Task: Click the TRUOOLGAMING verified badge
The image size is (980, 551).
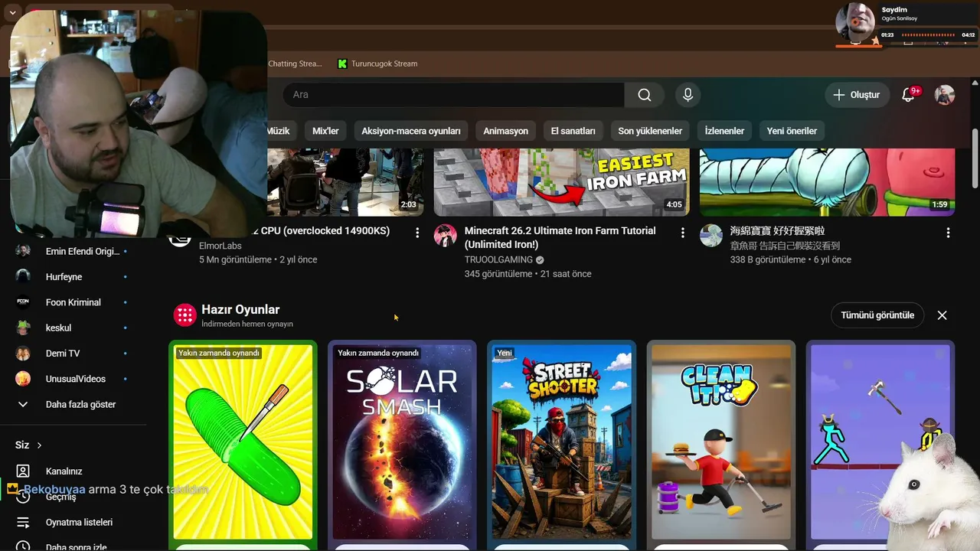Action: [x=541, y=260]
